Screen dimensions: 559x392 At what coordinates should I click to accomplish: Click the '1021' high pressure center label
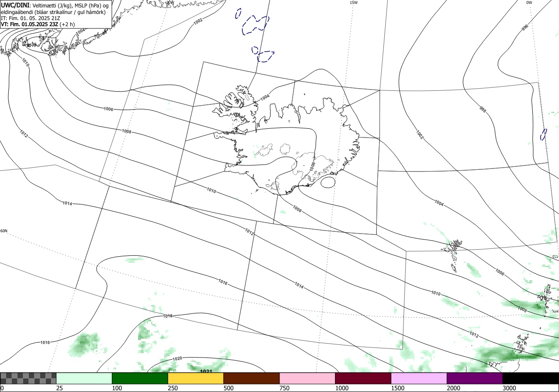[x=206, y=371]
